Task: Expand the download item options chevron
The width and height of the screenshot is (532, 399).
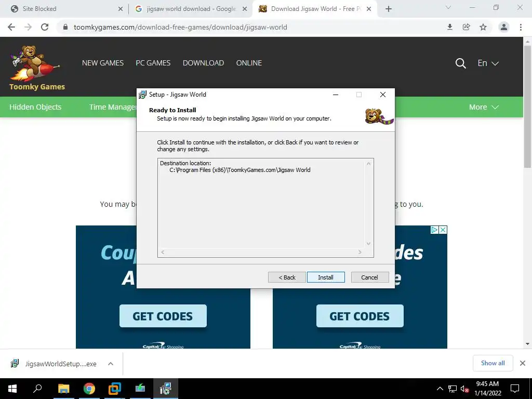Action: coord(111,364)
